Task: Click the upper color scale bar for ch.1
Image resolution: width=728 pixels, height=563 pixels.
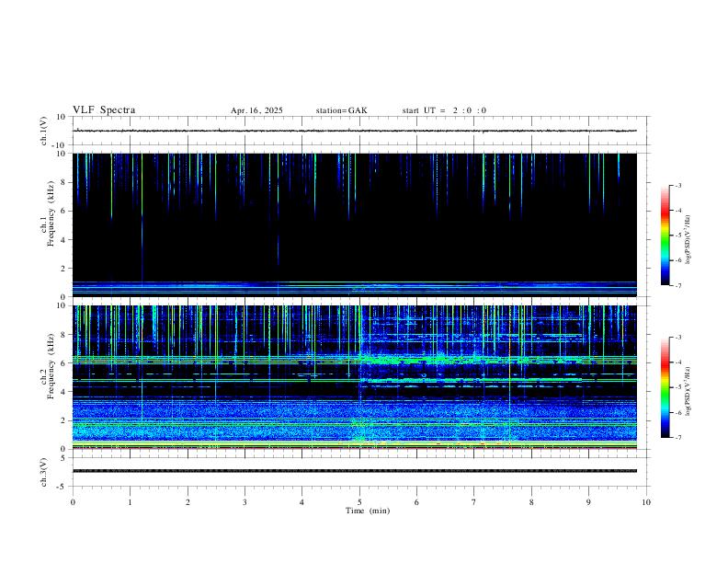Action: pos(665,236)
